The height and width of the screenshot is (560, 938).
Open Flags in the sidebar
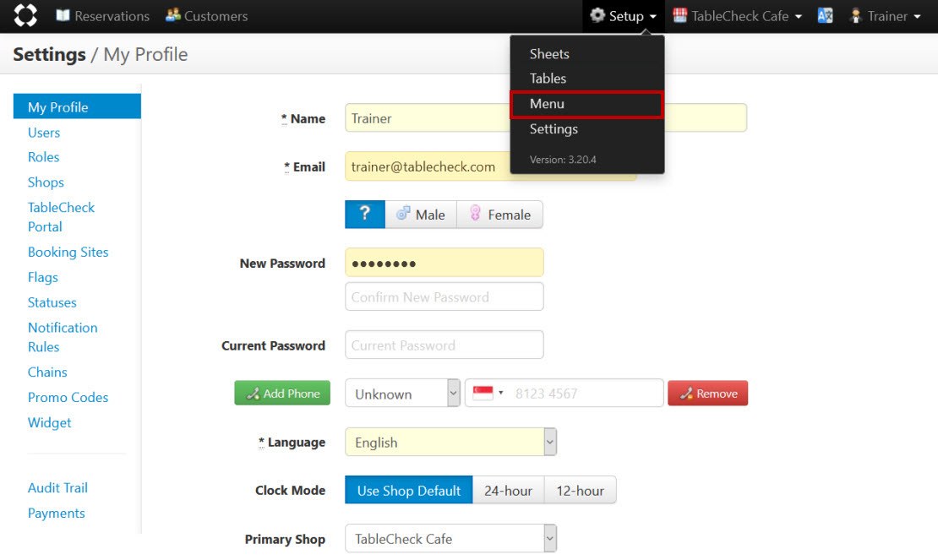point(43,277)
